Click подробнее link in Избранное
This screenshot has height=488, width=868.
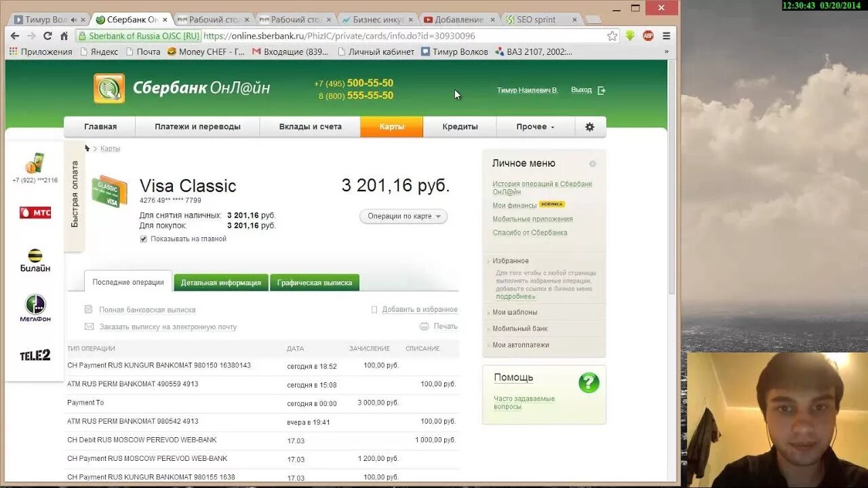tap(515, 296)
